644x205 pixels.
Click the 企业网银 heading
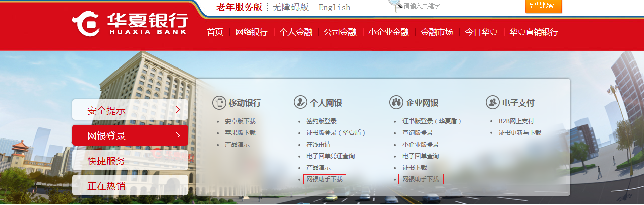click(422, 103)
